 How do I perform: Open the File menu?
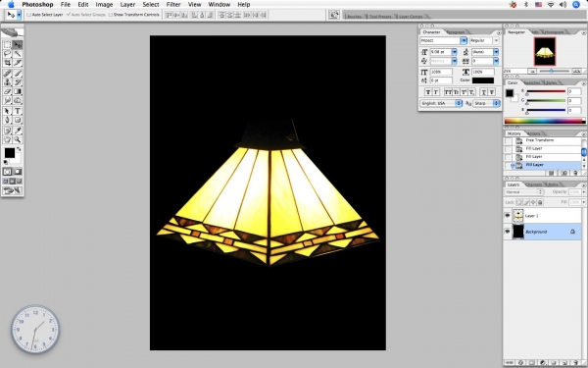66,5
